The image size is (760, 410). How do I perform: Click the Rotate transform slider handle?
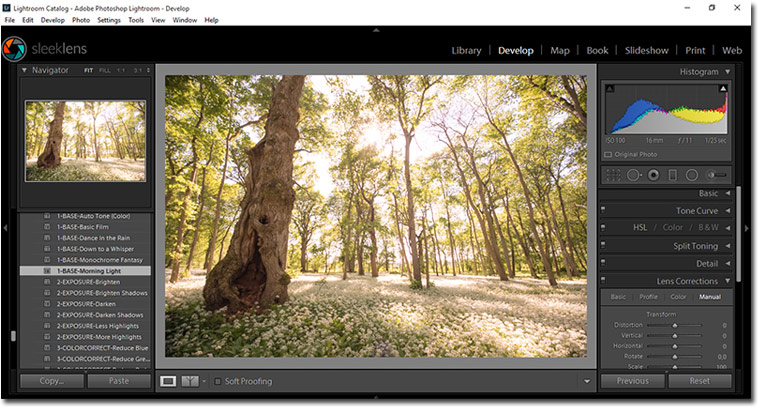[x=675, y=357]
